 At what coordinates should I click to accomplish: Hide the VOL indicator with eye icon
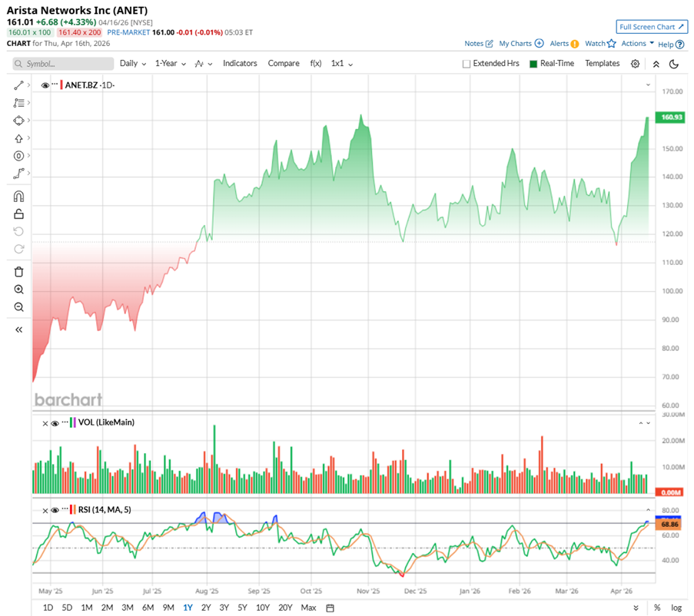coord(55,422)
